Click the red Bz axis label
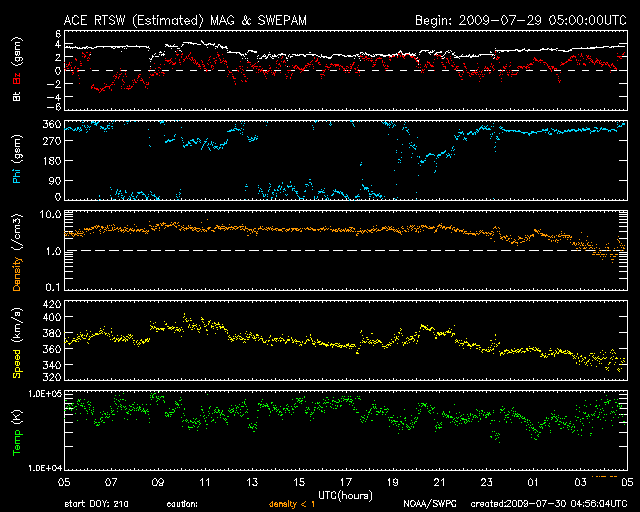 pos(17,80)
